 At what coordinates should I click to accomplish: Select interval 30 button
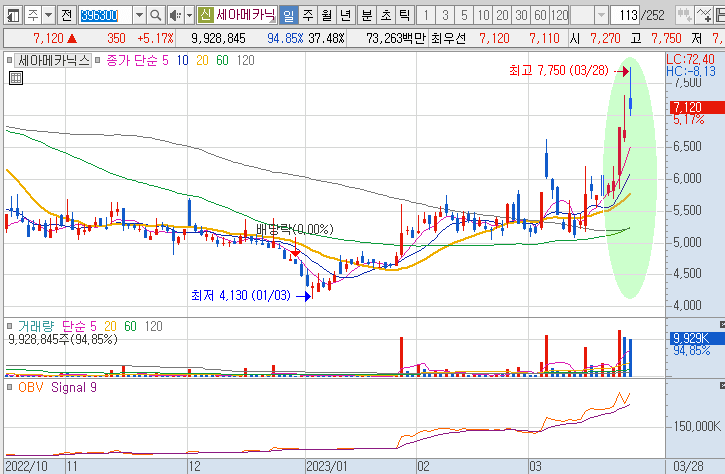[x=521, y=16]
